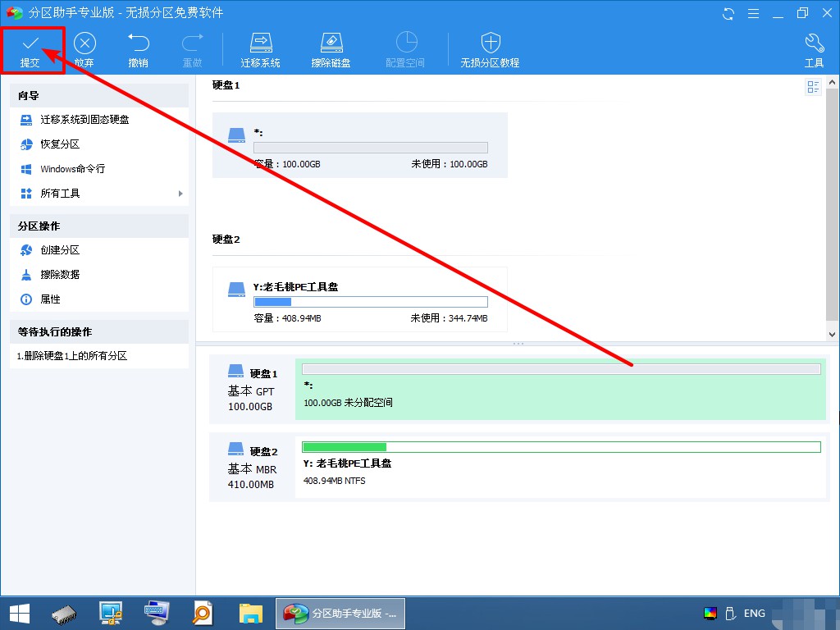840x630 pixels.
Task: Click the 向导 panel header
Action: point(99,95)
